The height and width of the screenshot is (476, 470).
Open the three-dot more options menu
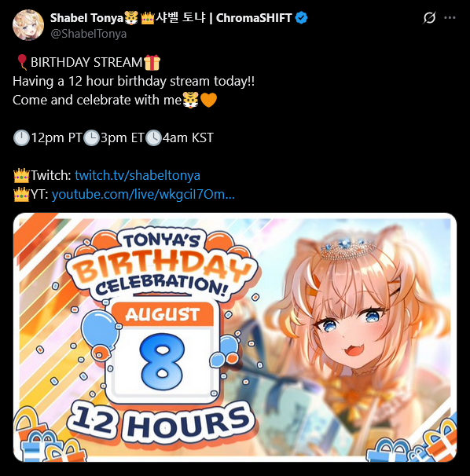pyautogui.click(x=450, y=17)
